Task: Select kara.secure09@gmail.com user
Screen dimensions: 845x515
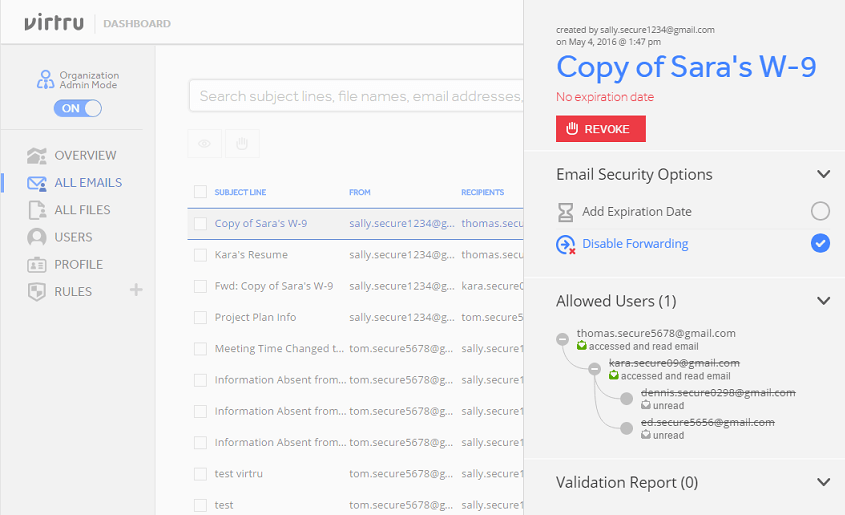Action: tap(674, 363)
